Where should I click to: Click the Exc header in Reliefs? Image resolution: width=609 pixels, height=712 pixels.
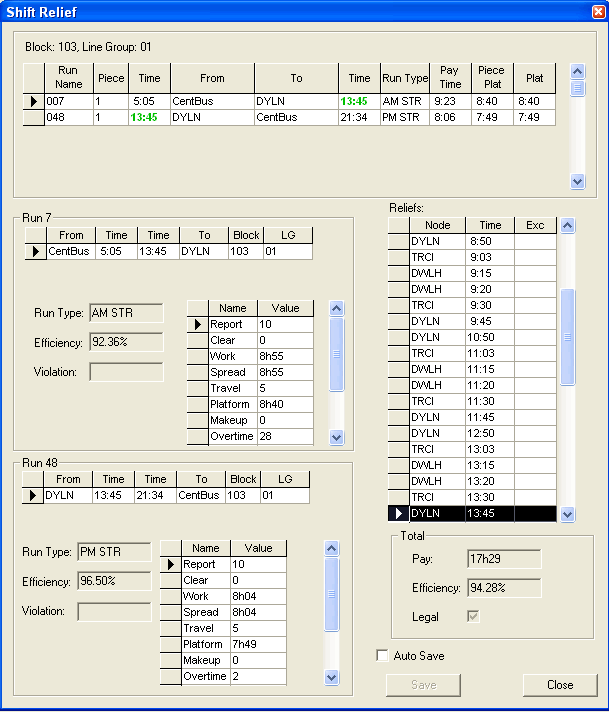click(535, 225)
